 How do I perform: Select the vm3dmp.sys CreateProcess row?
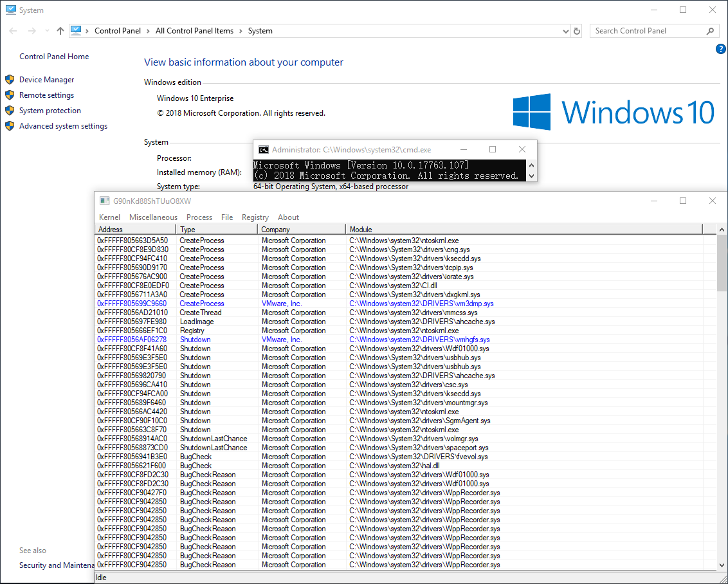click(406, 304)
